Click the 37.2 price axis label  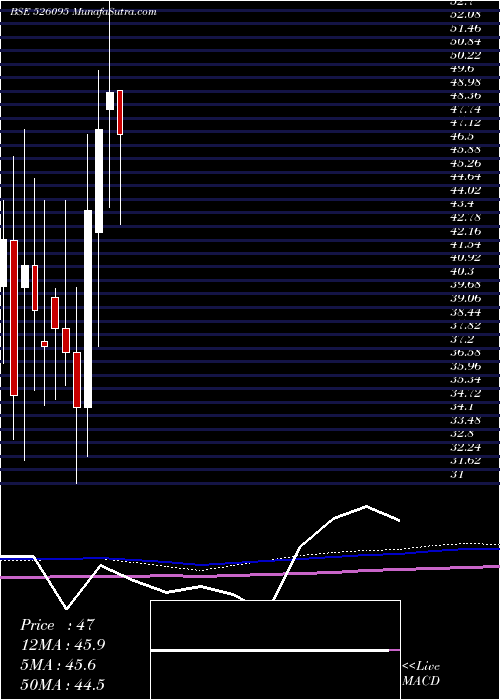462,339
